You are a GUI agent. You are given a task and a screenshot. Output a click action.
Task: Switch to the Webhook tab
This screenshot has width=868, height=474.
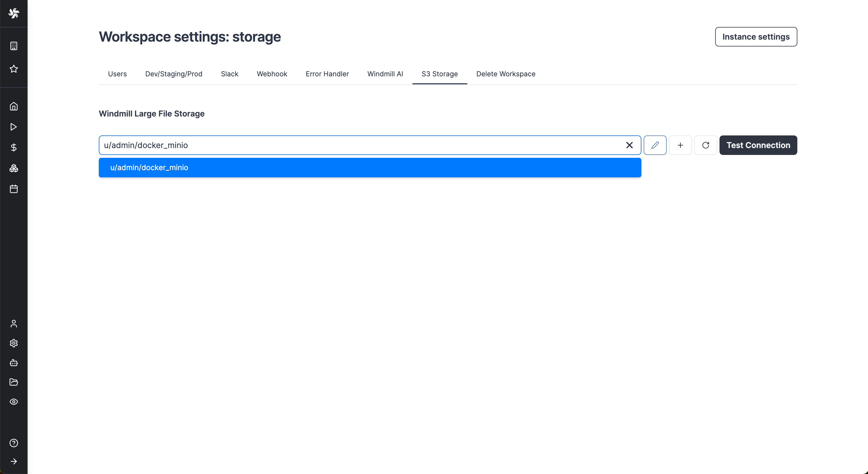click(272, 74)
